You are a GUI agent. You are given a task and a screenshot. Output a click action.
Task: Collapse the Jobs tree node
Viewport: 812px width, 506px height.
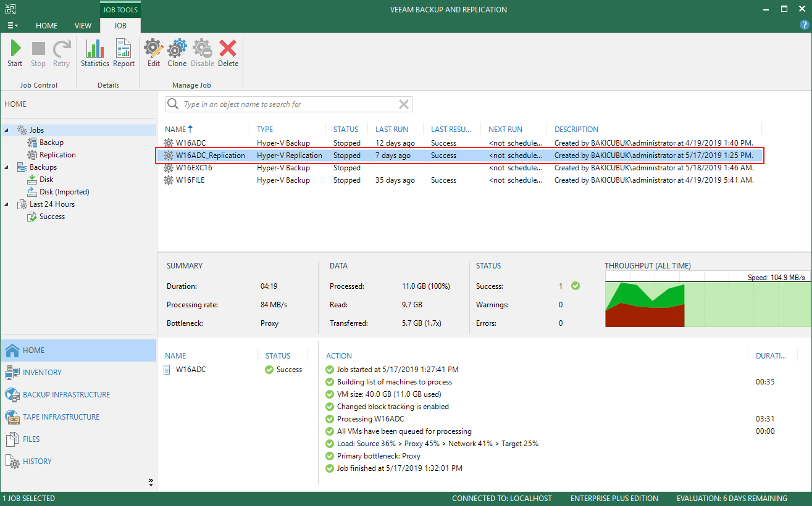pyautogui.click(x=7, y=130)
